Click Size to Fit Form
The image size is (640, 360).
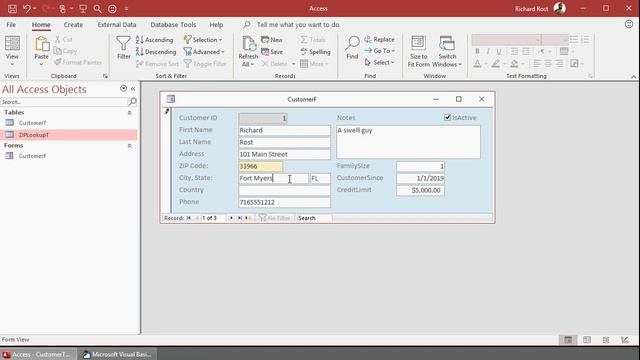(x=418, y=51)
